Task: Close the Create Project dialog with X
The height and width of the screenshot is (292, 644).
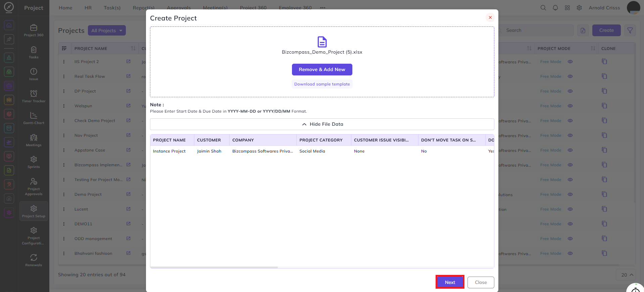Action: pyautogui.click(x=490, y=17)
